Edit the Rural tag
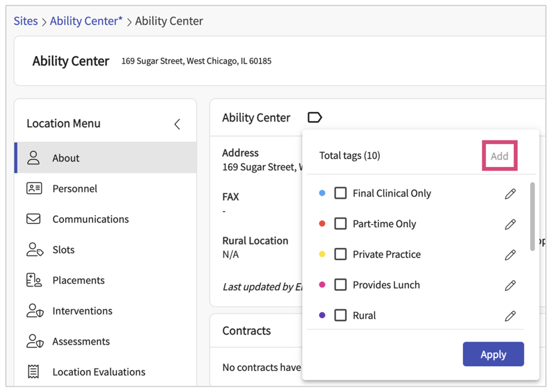The image size is (551, 392). tap(510, 316)
